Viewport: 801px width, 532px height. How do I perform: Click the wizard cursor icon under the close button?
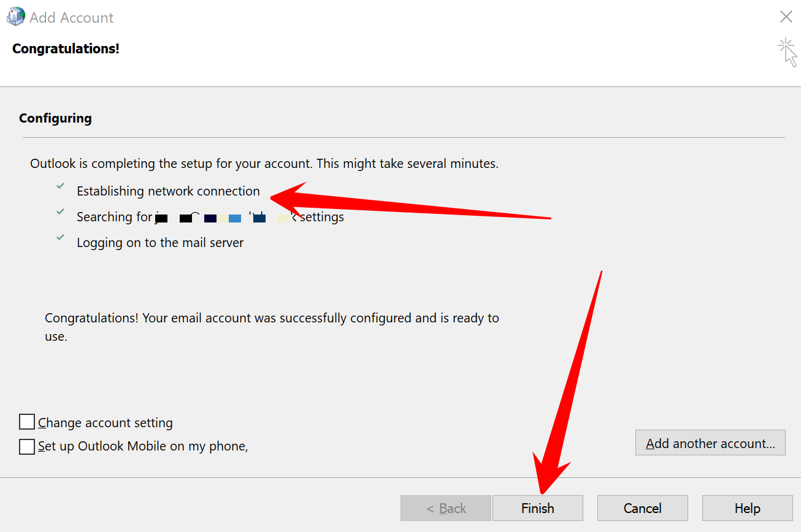(788, 53)
